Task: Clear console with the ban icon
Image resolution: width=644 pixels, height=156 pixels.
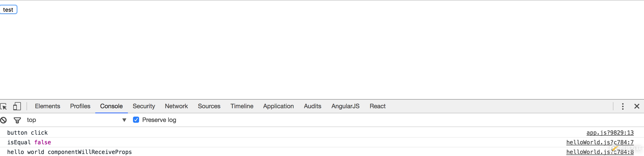Action: (x=3, y=120)
